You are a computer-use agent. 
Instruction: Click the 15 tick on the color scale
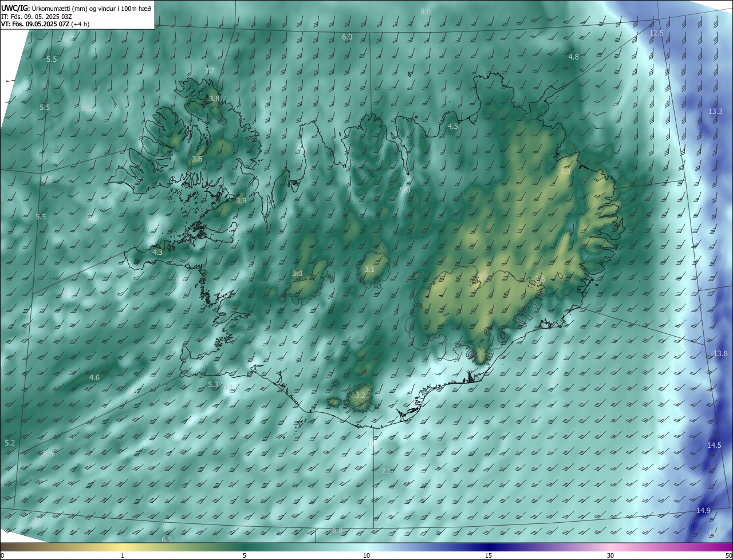click(488, 555)
